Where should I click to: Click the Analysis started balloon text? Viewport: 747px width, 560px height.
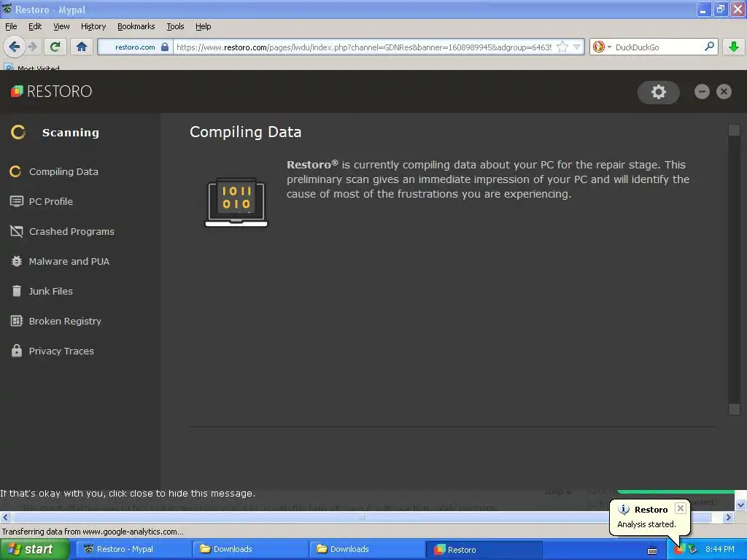click(646, 524)
